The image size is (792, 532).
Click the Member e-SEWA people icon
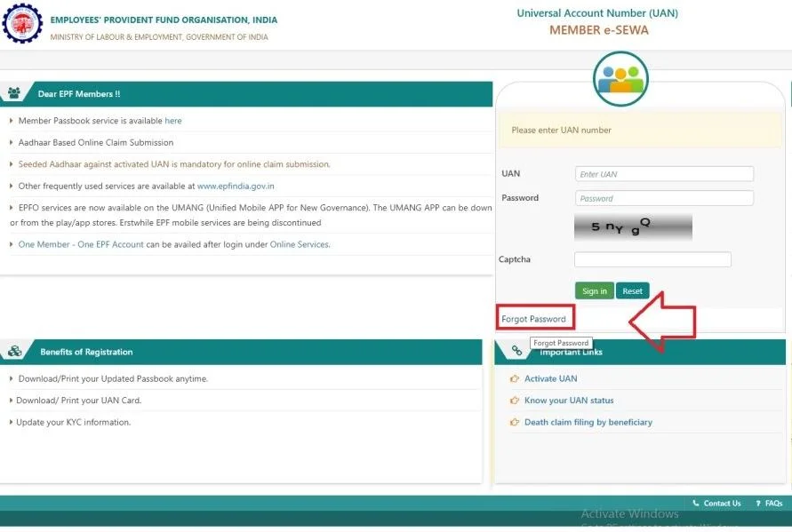click(620, 80)
